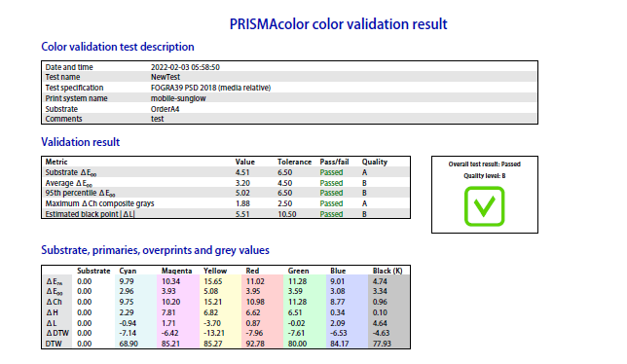
Task: Click the Estimated black point metric row
Action: pyautogui.click(x=226, y=214)
